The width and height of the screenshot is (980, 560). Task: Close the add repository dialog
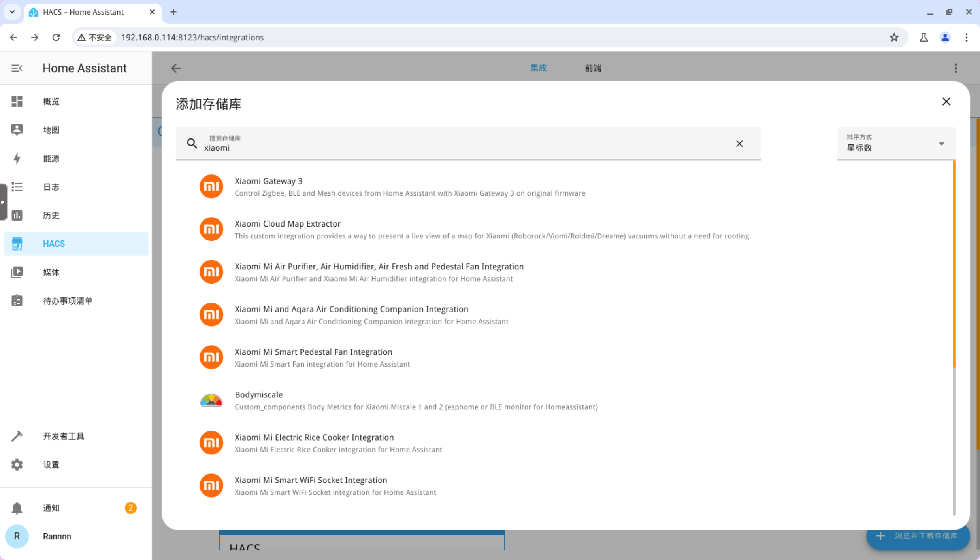coord(946,102)
